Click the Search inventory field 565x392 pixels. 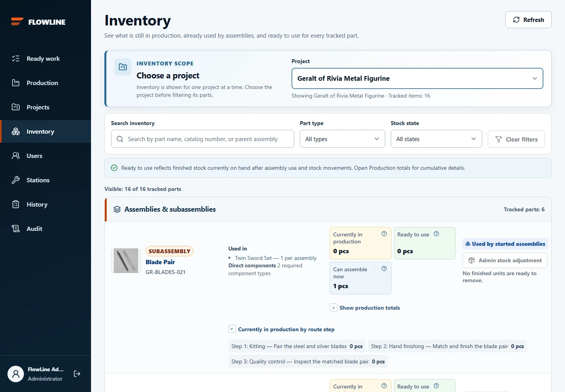202,139
